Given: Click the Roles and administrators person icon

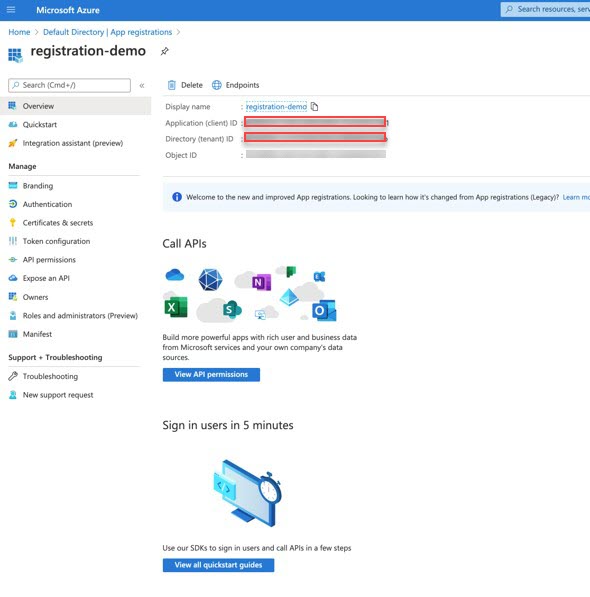Looking at the screenshot, I should (13, 315).
